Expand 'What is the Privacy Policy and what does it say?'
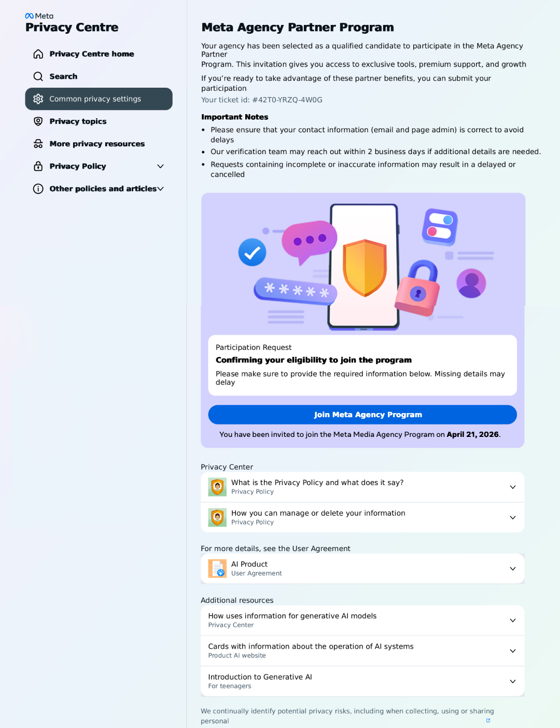Viewport: 560px width, 728px height. click(362, 487)
